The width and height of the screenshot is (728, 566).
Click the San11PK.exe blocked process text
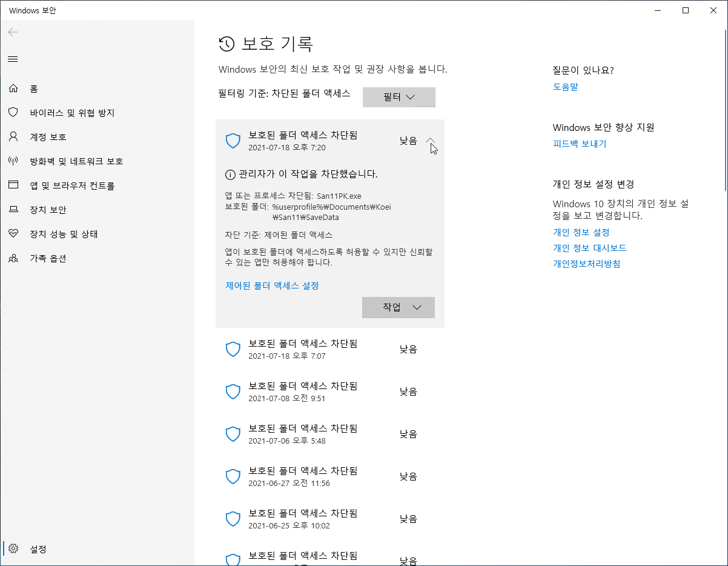(x=339, y=196)
